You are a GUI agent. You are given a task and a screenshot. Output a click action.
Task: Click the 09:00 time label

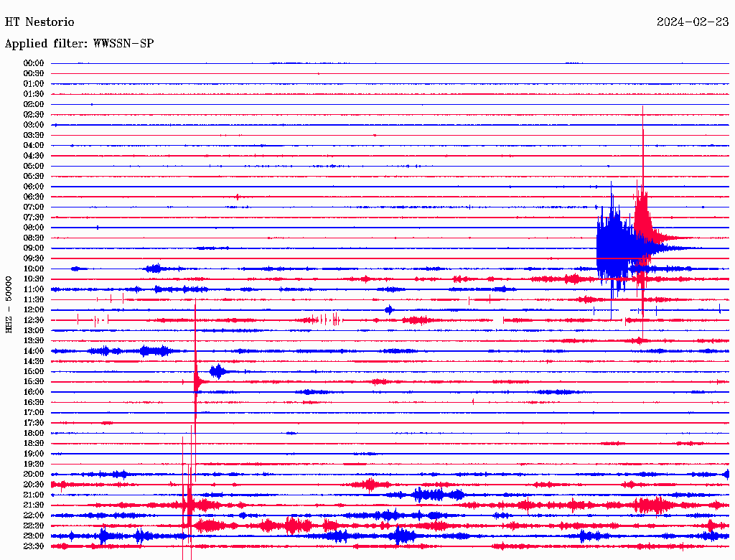34,248
